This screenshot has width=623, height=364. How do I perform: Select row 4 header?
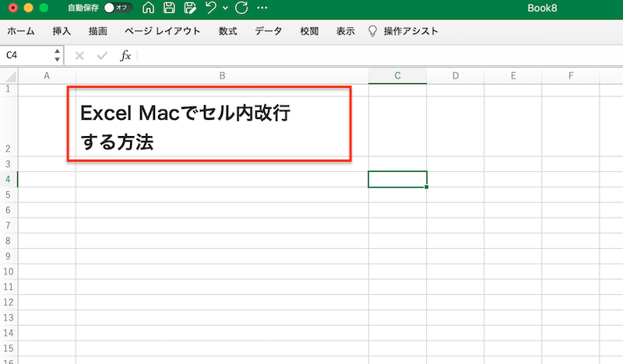click(9, 180)
